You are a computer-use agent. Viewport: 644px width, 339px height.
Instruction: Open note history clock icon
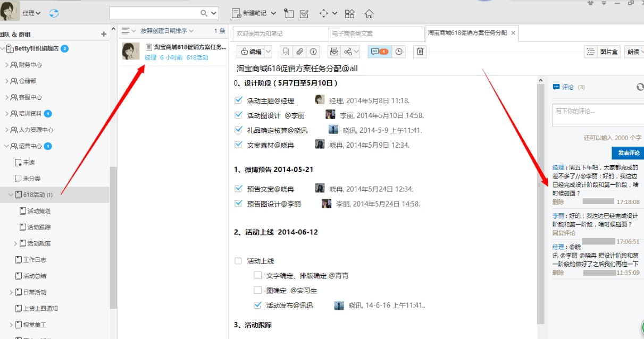click(399, 52)
